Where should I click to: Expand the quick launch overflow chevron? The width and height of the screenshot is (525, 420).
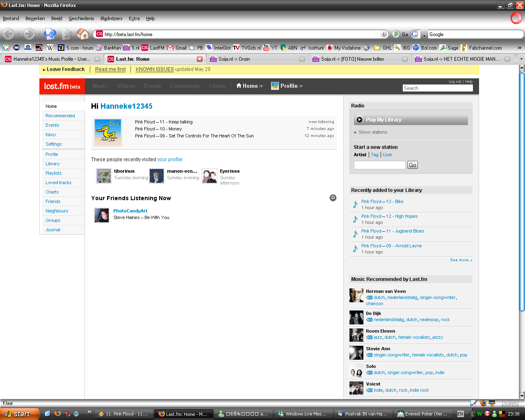coord(89,412)
